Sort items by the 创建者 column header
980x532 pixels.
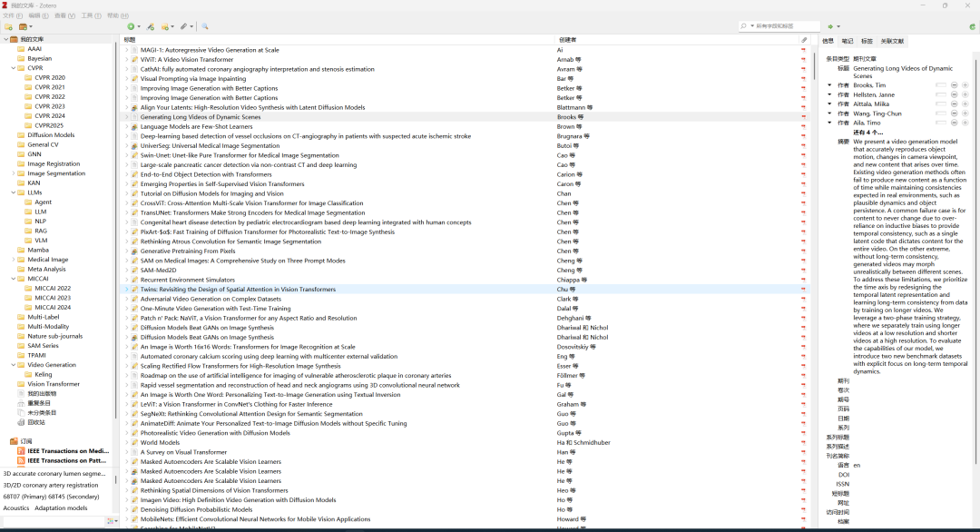pos(677,40)
